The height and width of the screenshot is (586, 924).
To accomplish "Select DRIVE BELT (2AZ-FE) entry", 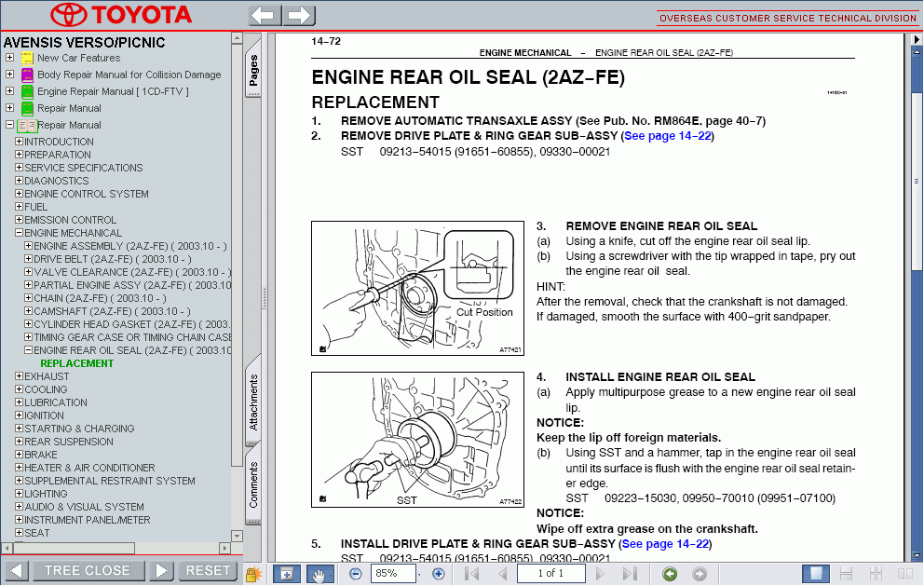I will point(113,259).
